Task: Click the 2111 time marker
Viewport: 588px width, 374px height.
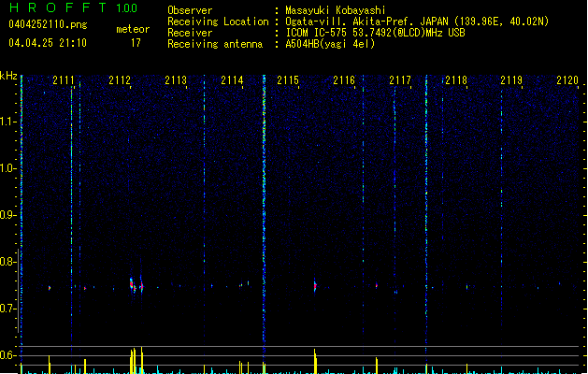Action: (x=64, y=80)
